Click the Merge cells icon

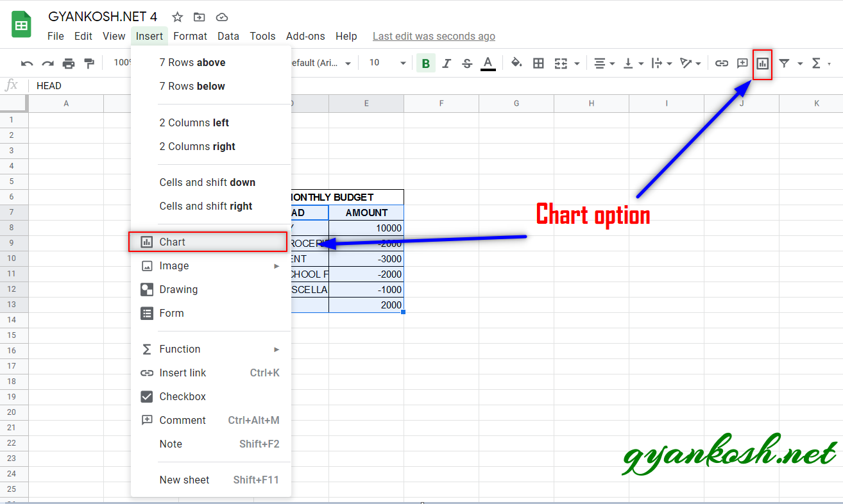tap(561, 63)
